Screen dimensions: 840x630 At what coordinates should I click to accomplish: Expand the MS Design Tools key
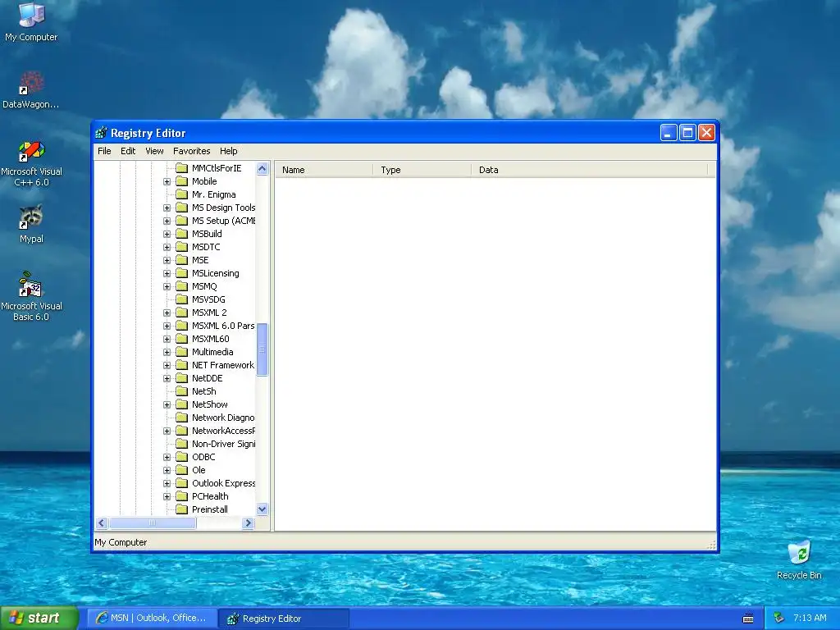pos(167,208)
